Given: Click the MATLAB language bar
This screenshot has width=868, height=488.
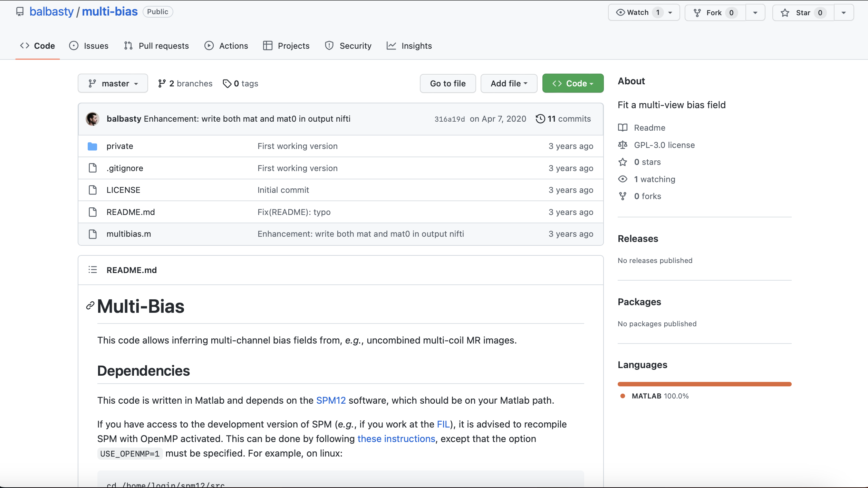Looking at the screenshot, I should [x=704, y=384].
